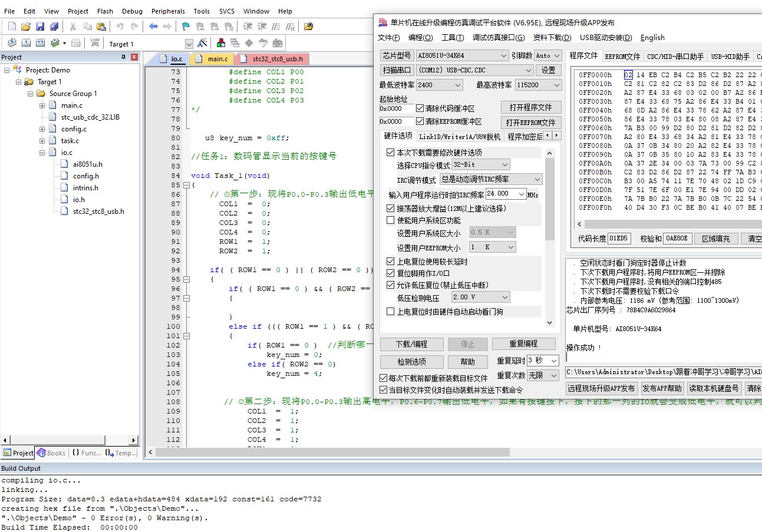Click the Navigate Backwards blue arrow
762x532 pixels.
pos(153,27)
